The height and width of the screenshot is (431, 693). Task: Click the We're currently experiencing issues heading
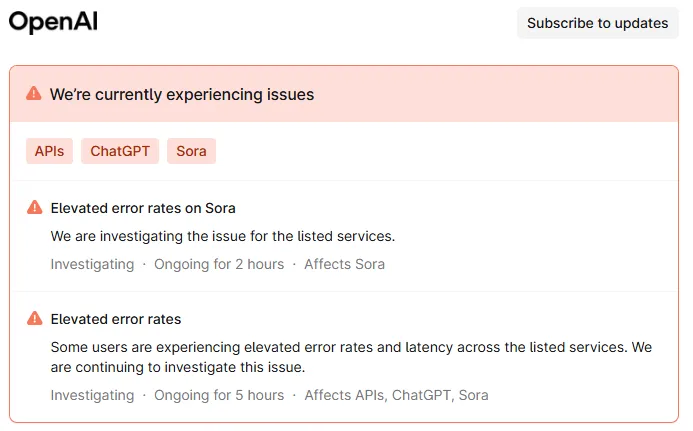[x=182, y=95]
